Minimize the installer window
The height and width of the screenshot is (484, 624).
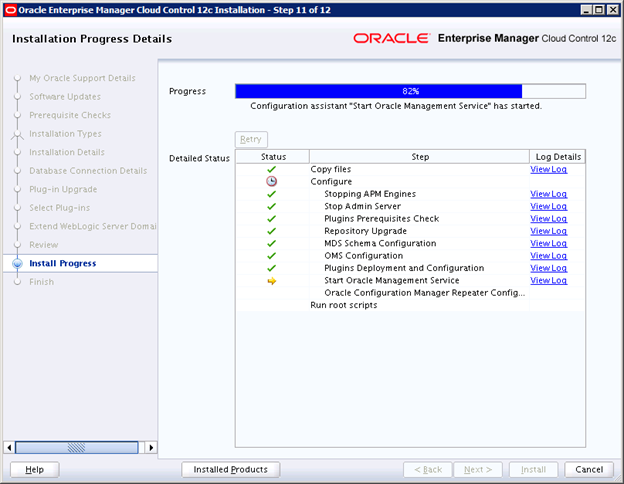tap(586, 10)
